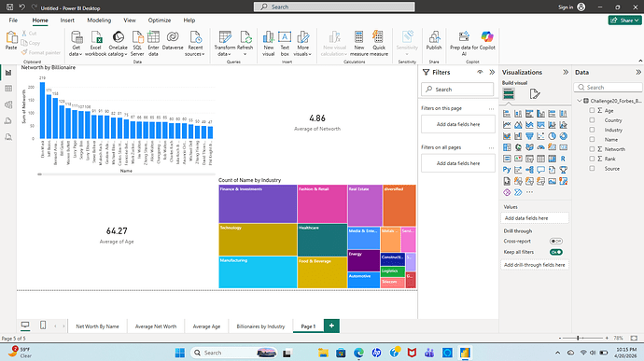Click Sign in
This screenshot has width=644, height=361.
(566, 7)
